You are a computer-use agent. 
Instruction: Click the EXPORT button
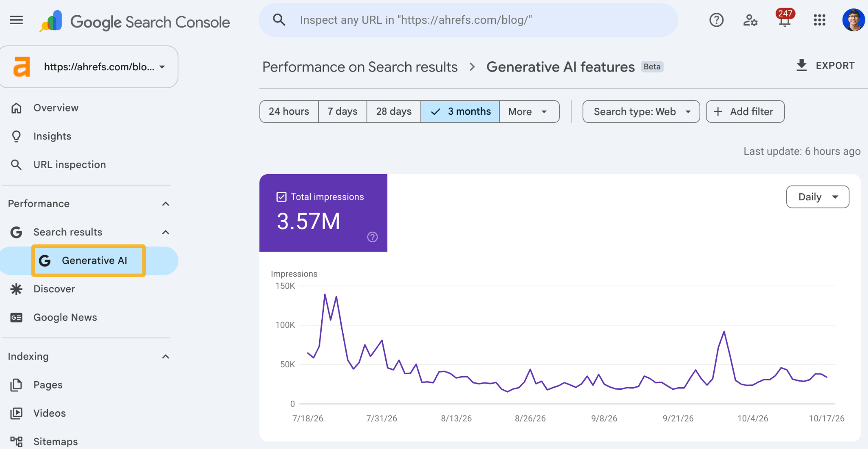pyautogui.click(x=825, y=66)
